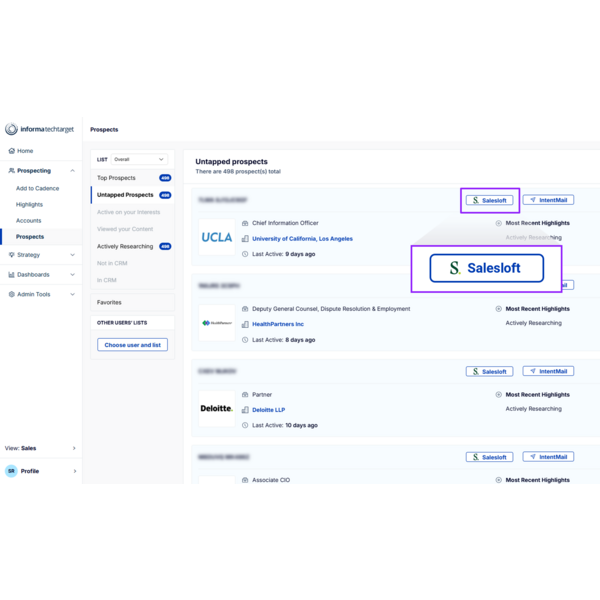Click job icon beside Associate CIO

[x=245, y=480]
